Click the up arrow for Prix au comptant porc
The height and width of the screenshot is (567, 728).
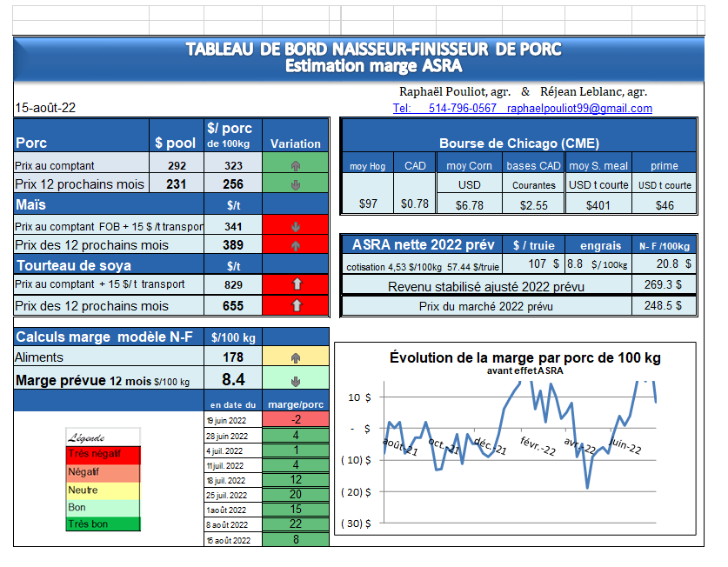[295, 166]
